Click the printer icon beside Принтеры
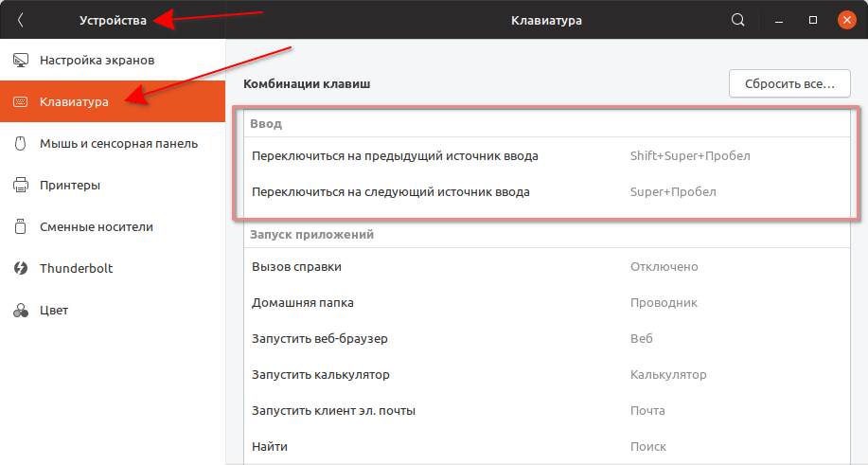 click(20, 186)
